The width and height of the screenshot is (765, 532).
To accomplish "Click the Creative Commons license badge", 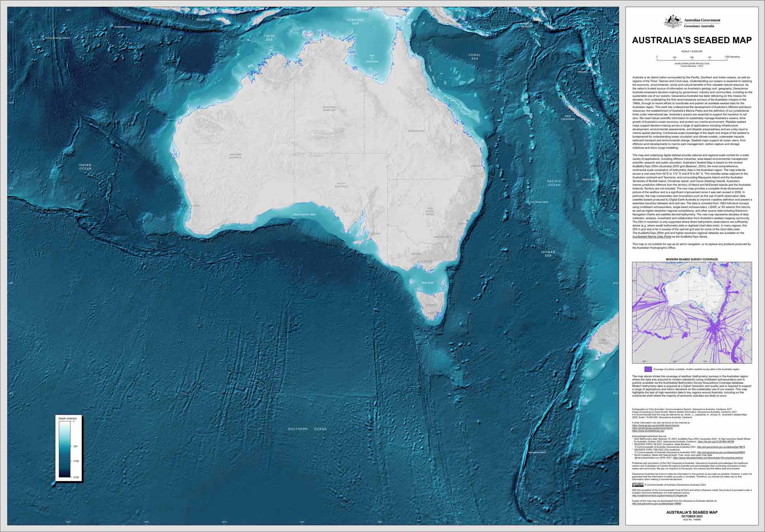I will pos(638,485).
